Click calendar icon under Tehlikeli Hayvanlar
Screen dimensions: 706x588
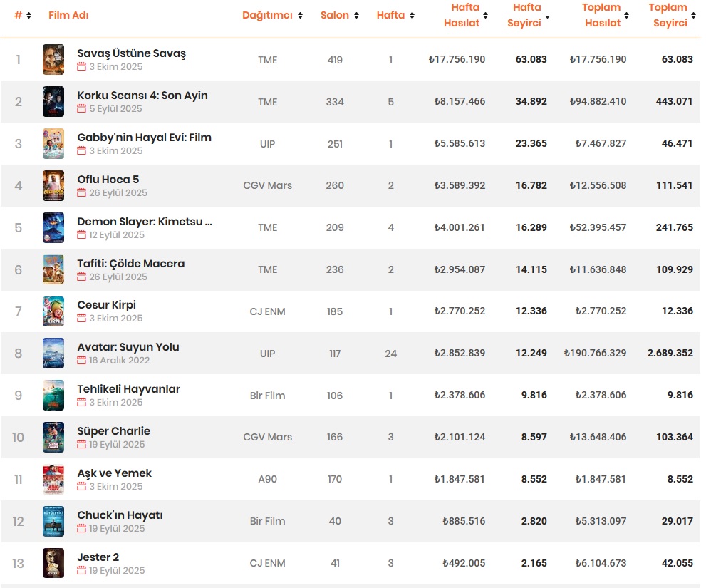[81, 403]
